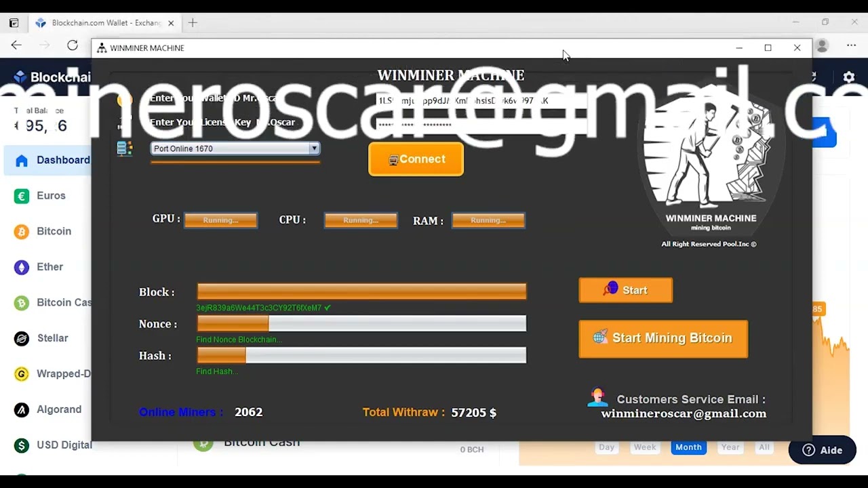Select the Ether diamond icon

[22, 267]
